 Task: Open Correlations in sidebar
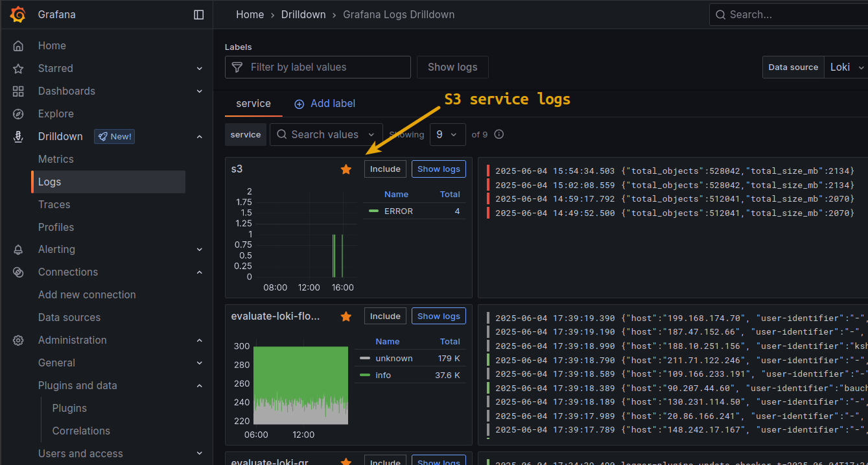(x=81, y=431)
